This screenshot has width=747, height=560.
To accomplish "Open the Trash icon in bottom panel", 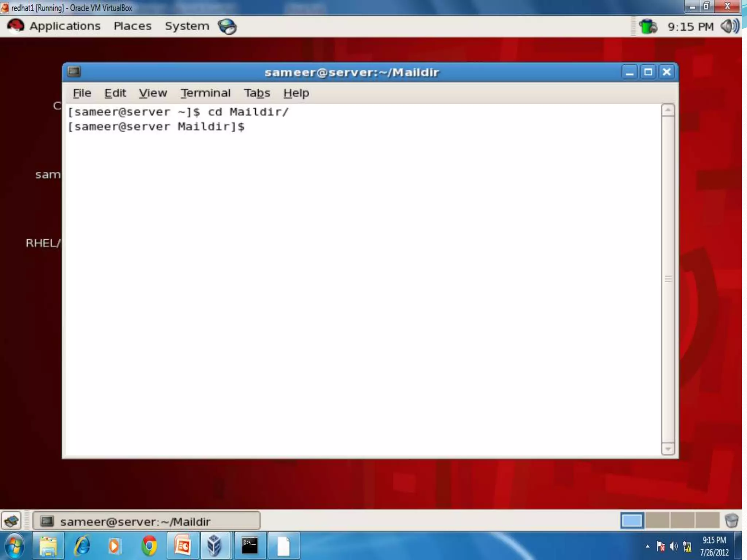I will coord(731,521).
